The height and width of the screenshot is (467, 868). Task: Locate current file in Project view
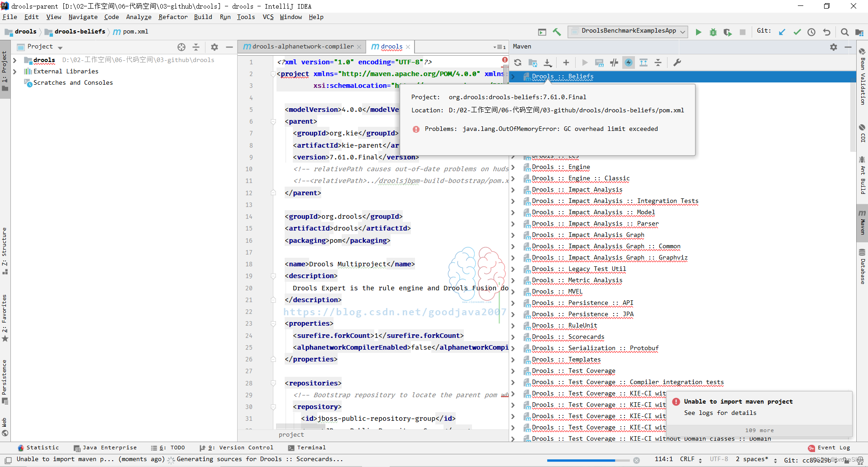click(181, 47)
